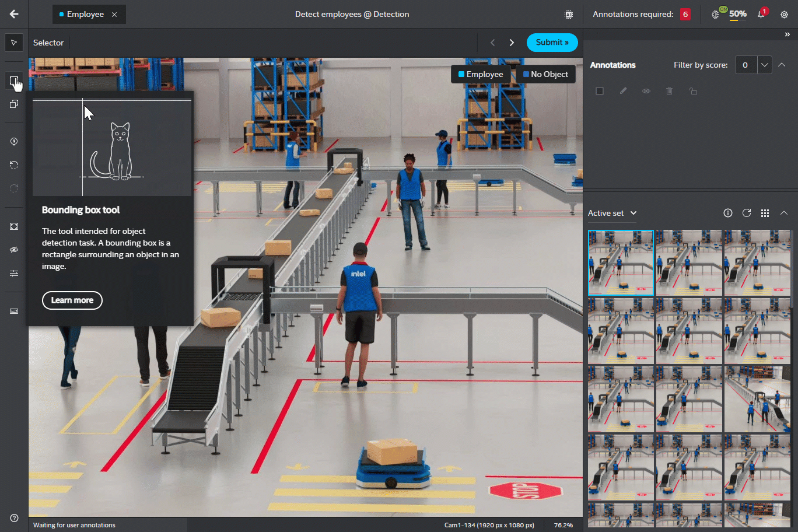Click the Submit button
798x532 pixels.
point(552,43)
